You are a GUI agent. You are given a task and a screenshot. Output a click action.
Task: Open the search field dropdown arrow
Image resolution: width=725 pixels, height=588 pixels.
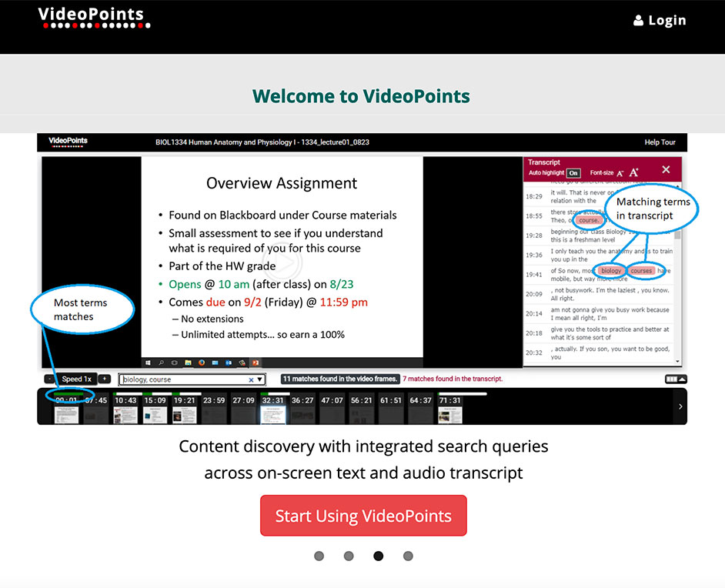[260, 379]
